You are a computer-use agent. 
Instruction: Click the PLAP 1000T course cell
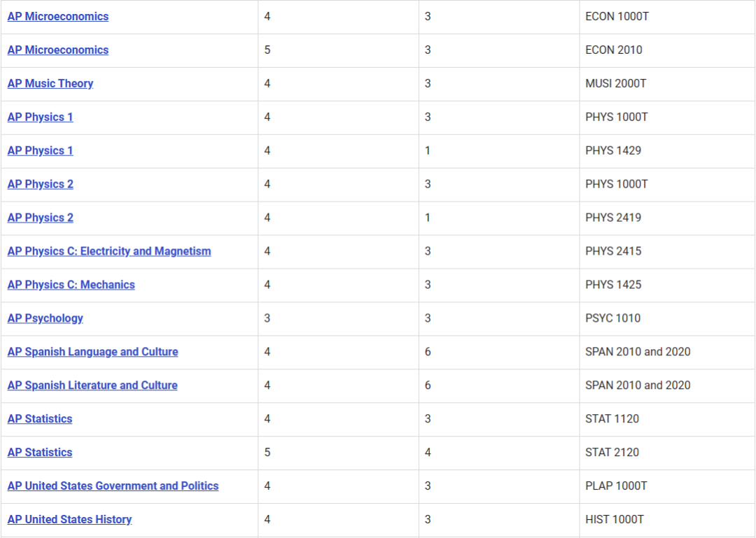616,486
